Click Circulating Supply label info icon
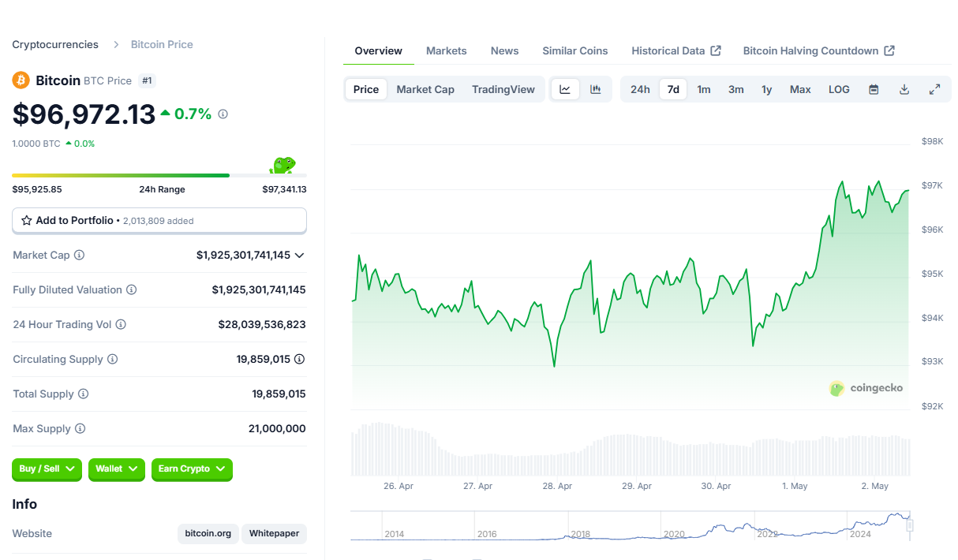Screen dimensions: 958x560 pyautogui.click(x=112, y=360)
